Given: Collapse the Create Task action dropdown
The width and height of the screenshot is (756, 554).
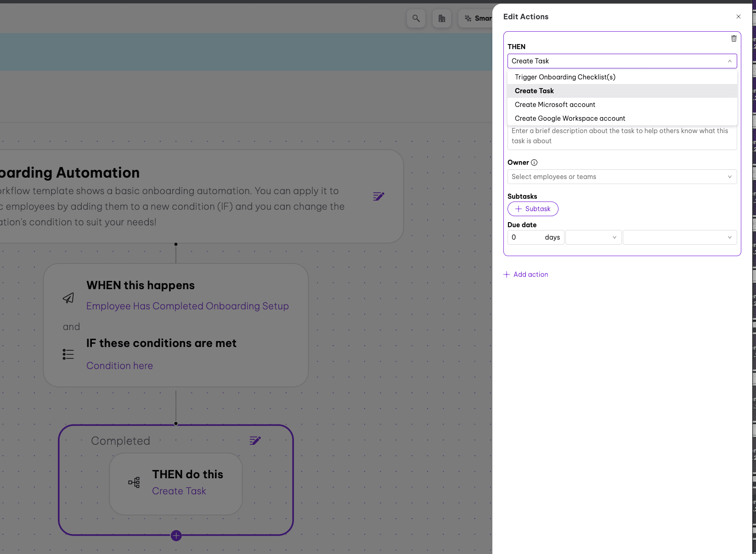Looking at the screenshot, I should point(622,61).
